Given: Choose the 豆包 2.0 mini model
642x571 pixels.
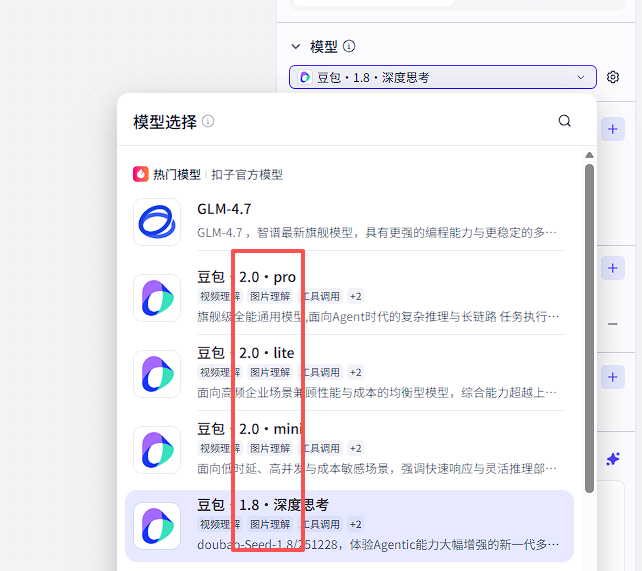Looking at the screenshot, I should (x=249, y=429).
